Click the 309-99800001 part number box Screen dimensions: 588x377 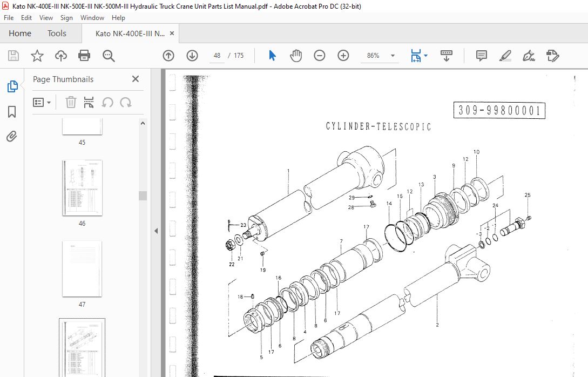point(499,110)
